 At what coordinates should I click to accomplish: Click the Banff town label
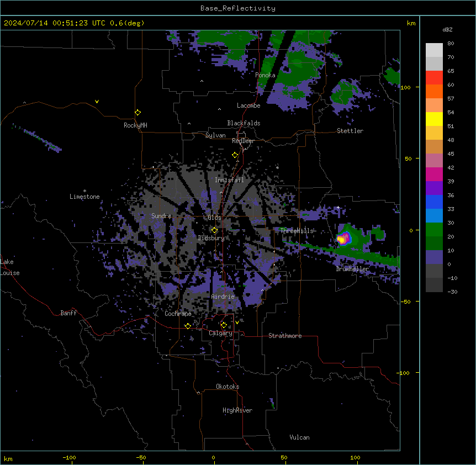pyautogui.click(x=68, y=313)
